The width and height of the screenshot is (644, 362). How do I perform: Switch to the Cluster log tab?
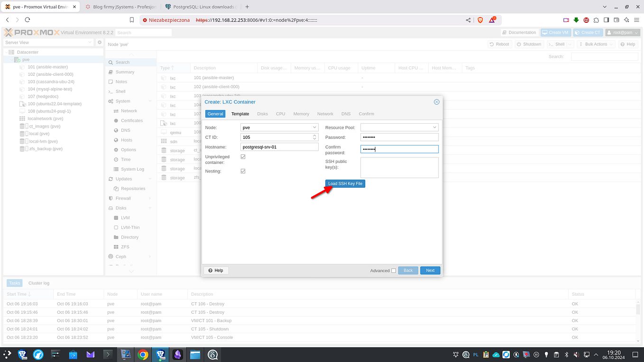38,283
